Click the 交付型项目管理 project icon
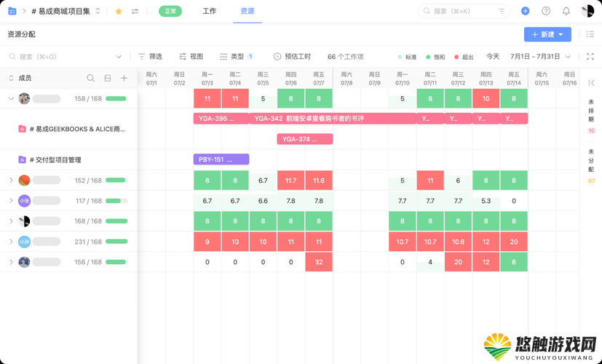 23,159
